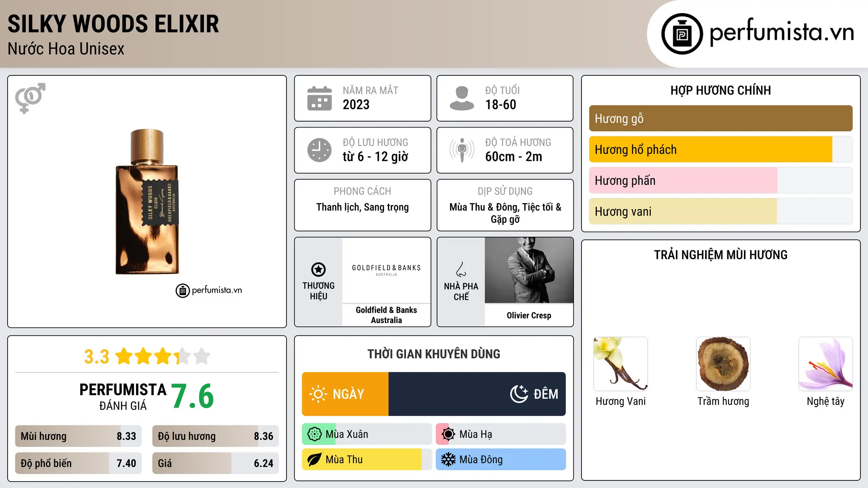Click the Mùa Hạ season bar
868x488 pixels.
coord(501,434)
